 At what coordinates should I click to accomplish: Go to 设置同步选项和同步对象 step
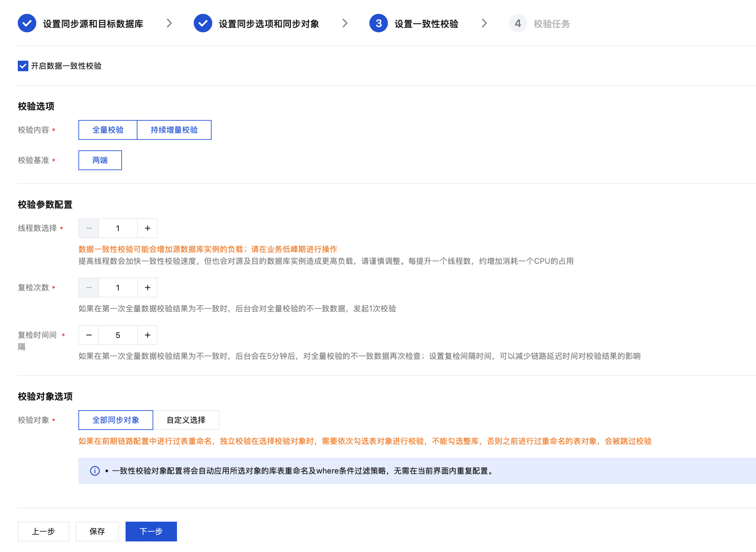(269, 24)
